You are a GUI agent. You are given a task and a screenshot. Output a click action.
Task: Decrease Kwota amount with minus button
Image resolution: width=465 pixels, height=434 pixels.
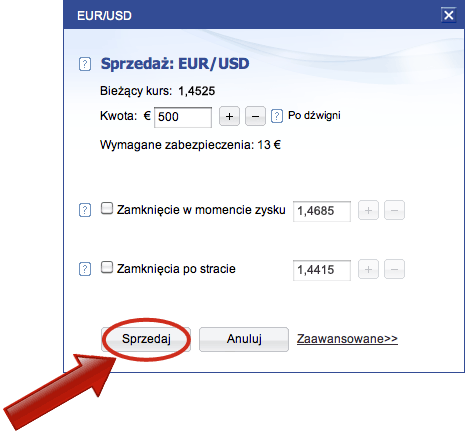pos(255,116)
